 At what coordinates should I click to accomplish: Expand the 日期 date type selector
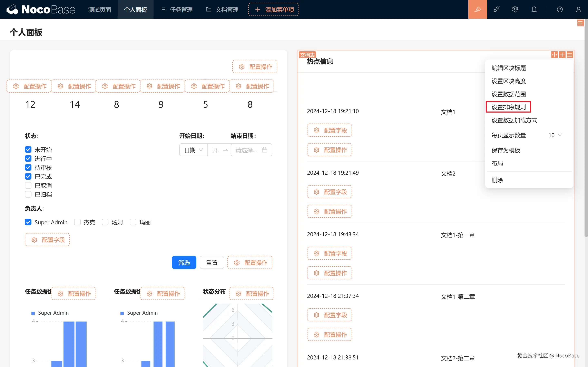pos(193,150)
